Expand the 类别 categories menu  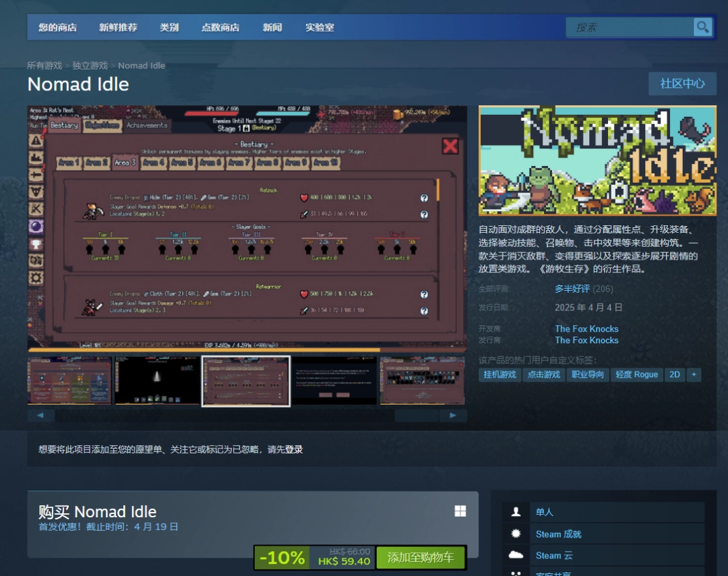(x=169, y=28)
